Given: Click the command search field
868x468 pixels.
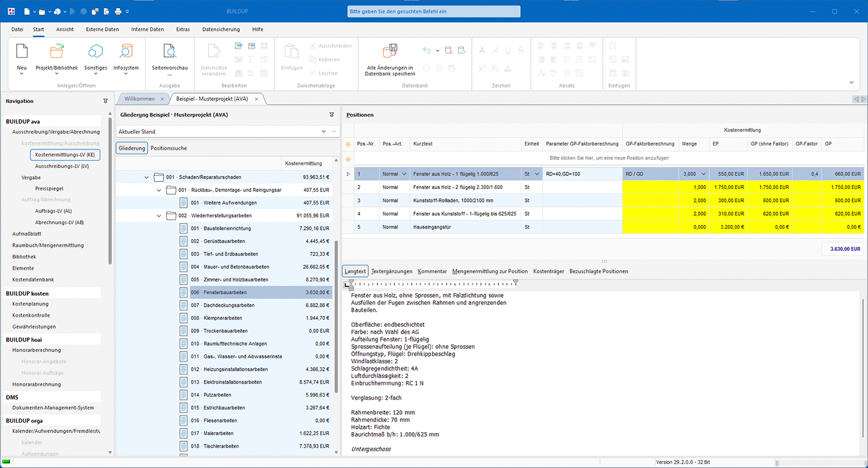Looking at the screenshot, I should 433,11.
